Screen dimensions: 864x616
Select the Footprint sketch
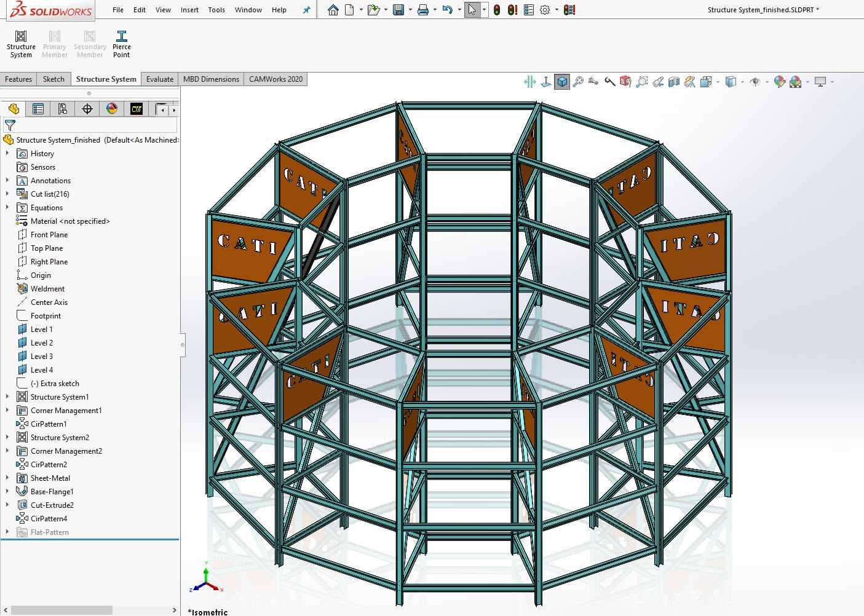[x=46, y=315]
